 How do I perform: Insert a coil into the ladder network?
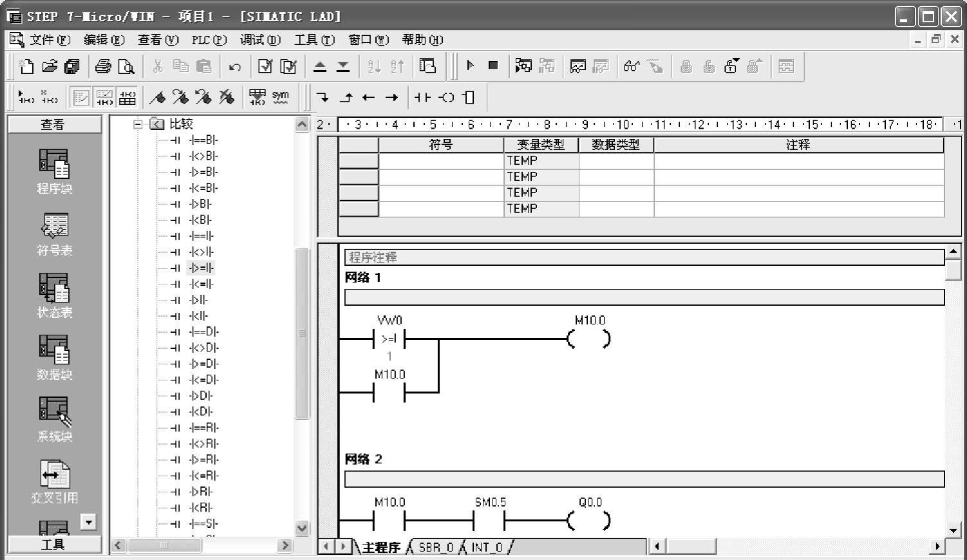[x=446, y=97]
